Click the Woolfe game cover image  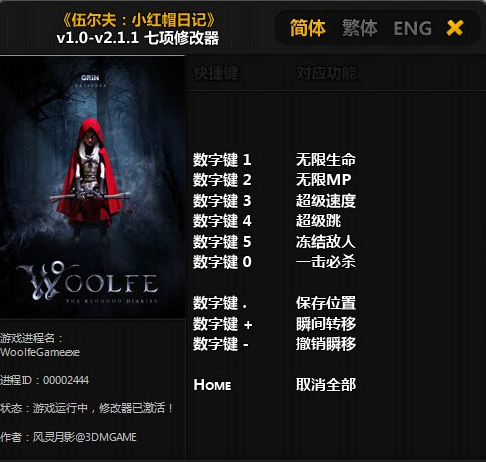click(92, 187)
